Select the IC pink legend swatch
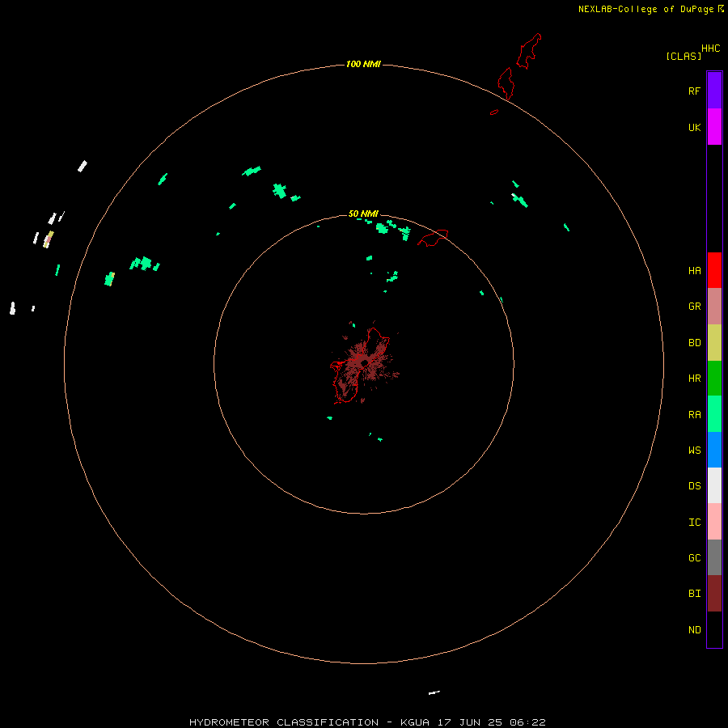This screenshot has height=728, width=728. 714,522
